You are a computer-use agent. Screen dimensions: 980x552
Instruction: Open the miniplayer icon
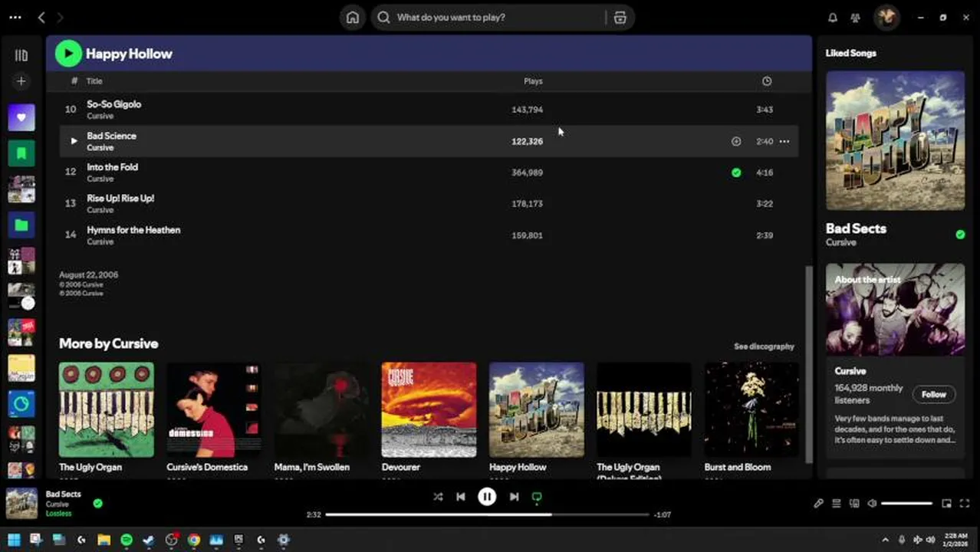tap(947, 504)
